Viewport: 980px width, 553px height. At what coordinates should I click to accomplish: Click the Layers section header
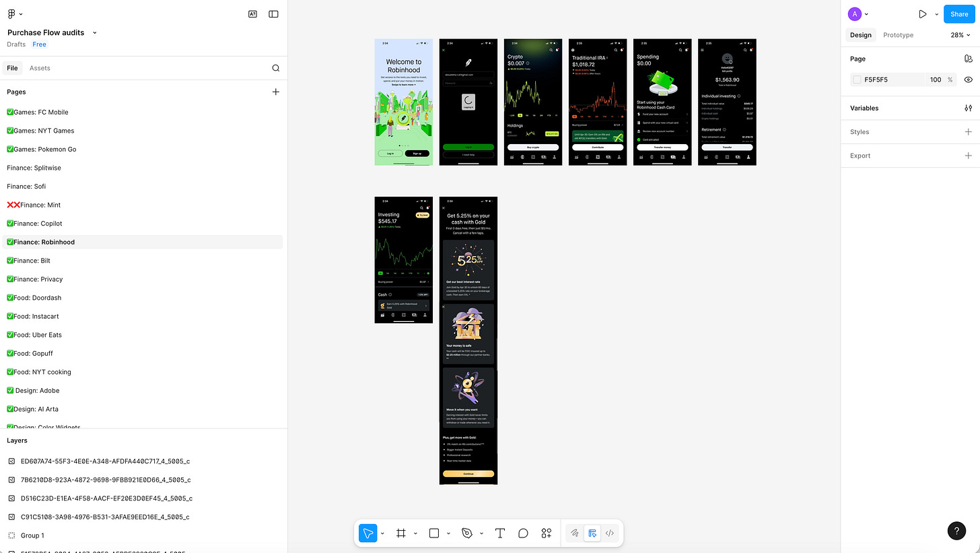pyautogui.click(x=17, y=441)
